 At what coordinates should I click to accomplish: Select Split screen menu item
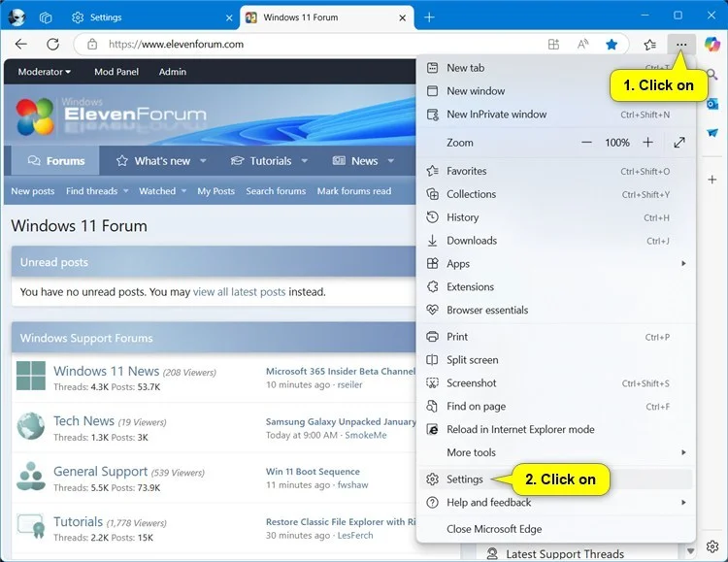(x=556, y=360)
